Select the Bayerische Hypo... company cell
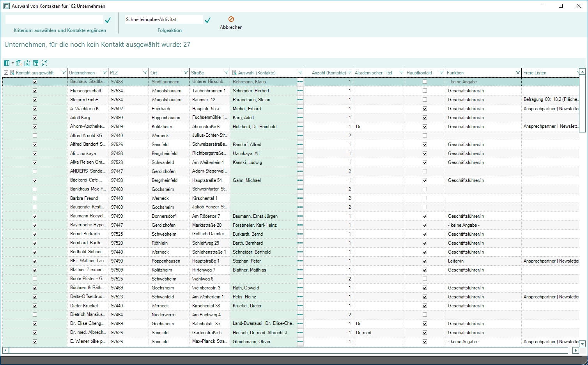The height and width of the screenshot is (365, 588). click(88, 225)
